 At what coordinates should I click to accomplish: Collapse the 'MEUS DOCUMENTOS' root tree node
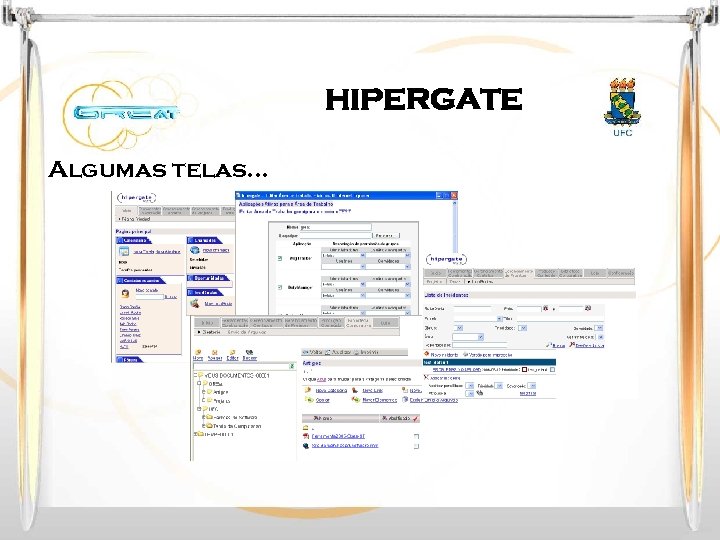click(196, 375)
